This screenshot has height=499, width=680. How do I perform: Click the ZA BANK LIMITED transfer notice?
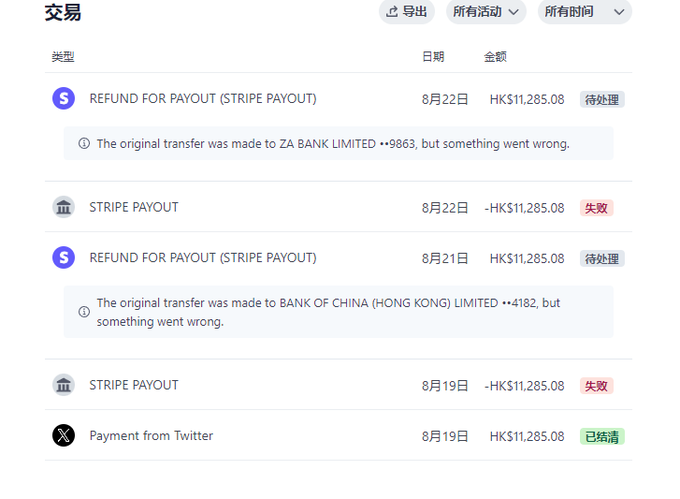[338, 144]
